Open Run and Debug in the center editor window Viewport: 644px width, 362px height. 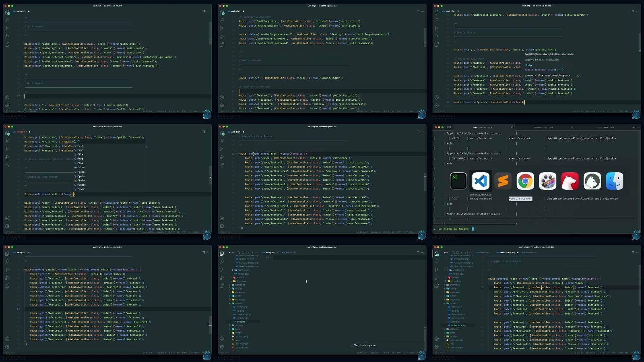222,157
